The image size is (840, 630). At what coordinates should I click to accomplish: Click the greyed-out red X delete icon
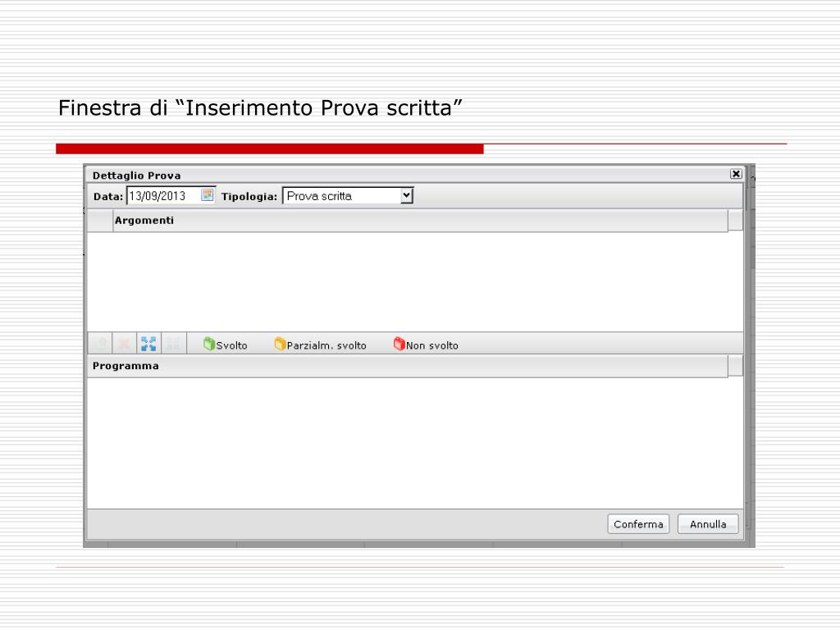click(x=124, y=344)
